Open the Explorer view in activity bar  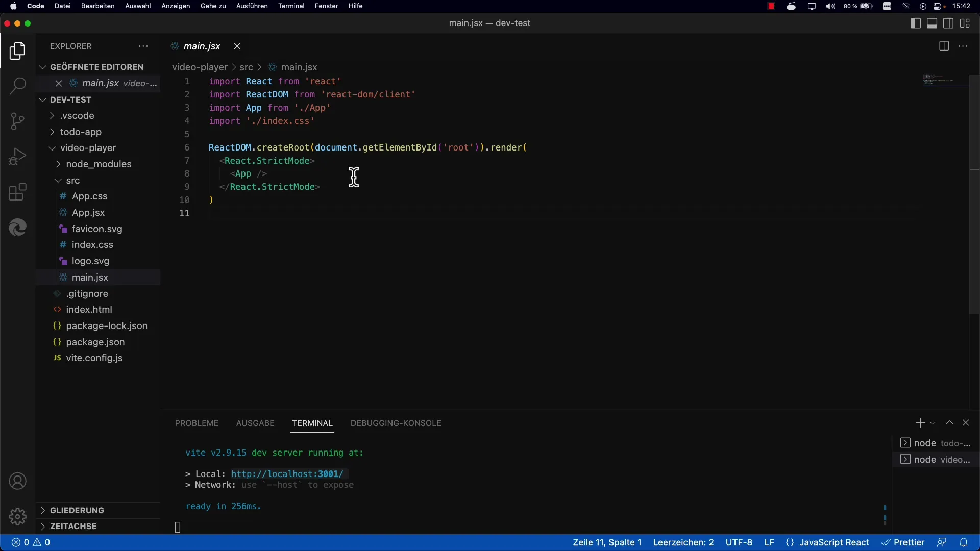tap(17, 51)
